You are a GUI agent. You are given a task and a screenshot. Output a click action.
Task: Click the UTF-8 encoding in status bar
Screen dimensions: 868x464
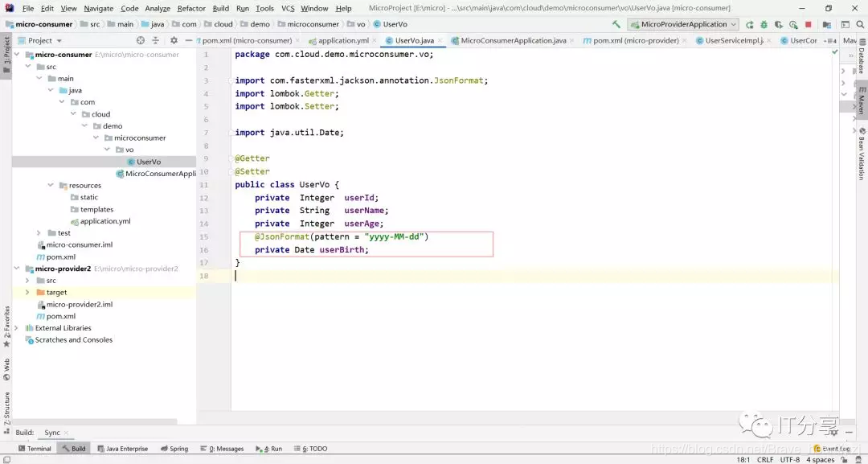click(x=790, y=459)
